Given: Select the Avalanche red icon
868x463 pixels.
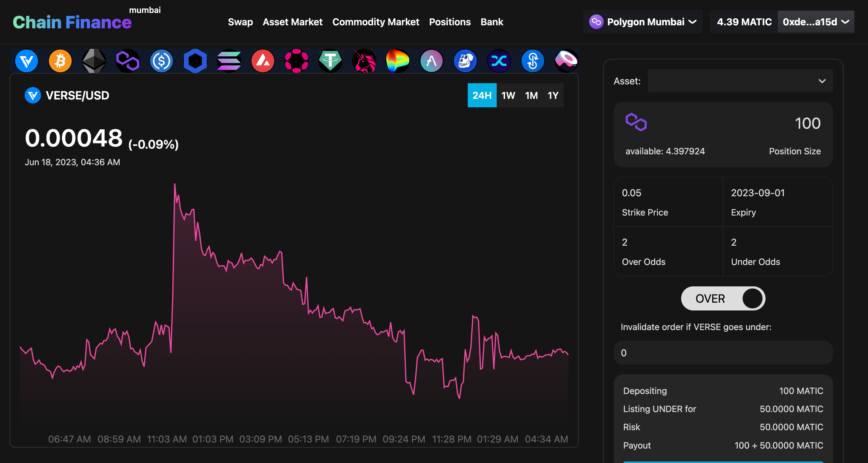Looking at the screenshot, I should (263, 61).
